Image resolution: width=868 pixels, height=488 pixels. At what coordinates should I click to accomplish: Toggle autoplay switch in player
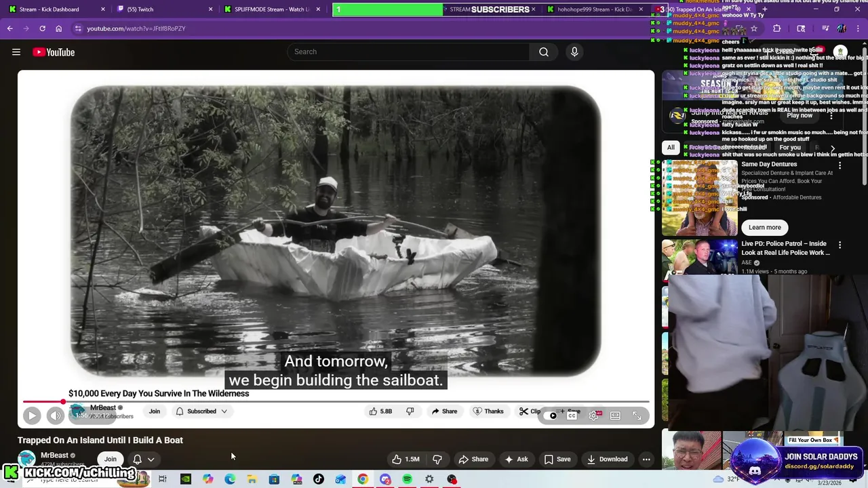click(x=552, y=415)
